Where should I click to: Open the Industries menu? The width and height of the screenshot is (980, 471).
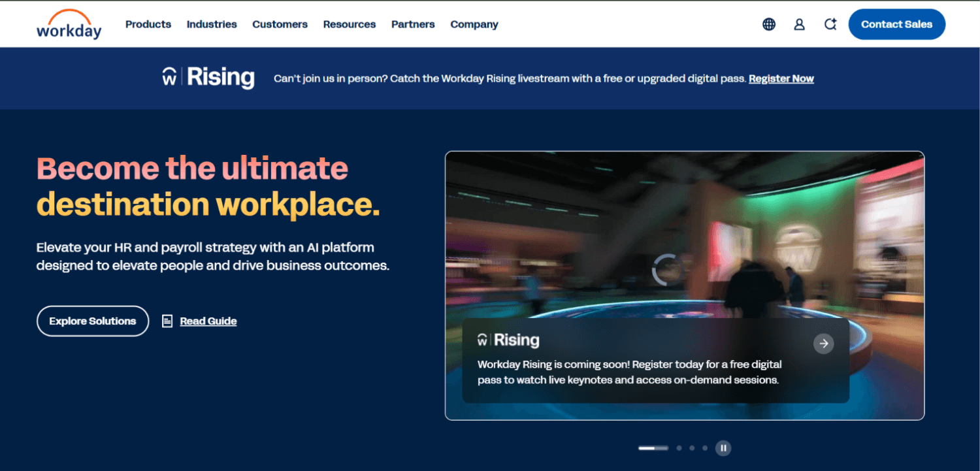tap(212, 24)
